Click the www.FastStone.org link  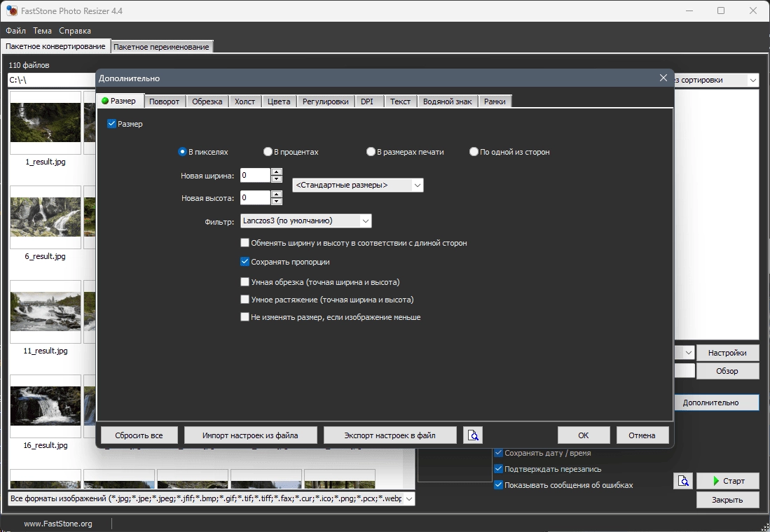click(x=58, y=524)
